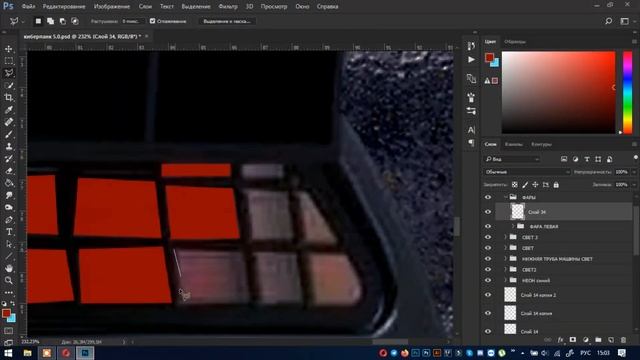Open the blend mode dropdown
The height and width of the screenshot is (360, 640).
527,172
